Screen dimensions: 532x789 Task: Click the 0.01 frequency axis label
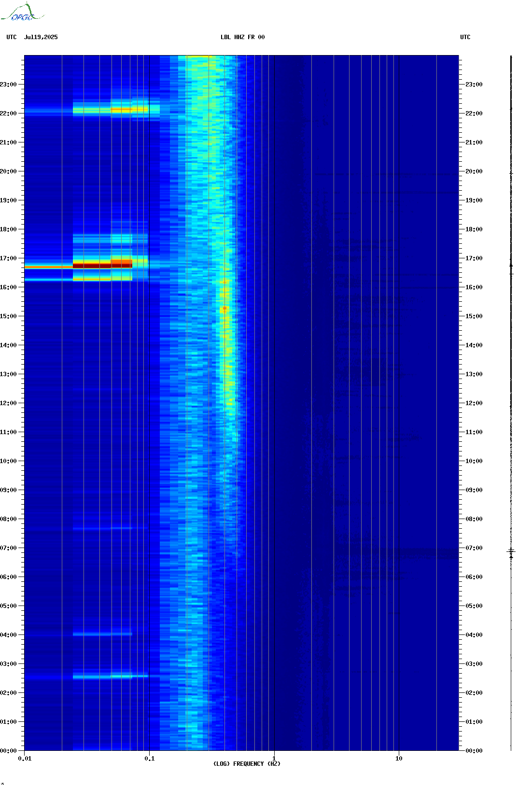click(25, 759)
